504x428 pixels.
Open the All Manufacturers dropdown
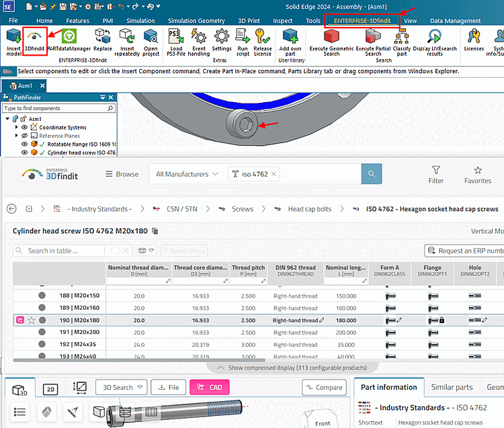pyautogui.click(x=187, y=174)
